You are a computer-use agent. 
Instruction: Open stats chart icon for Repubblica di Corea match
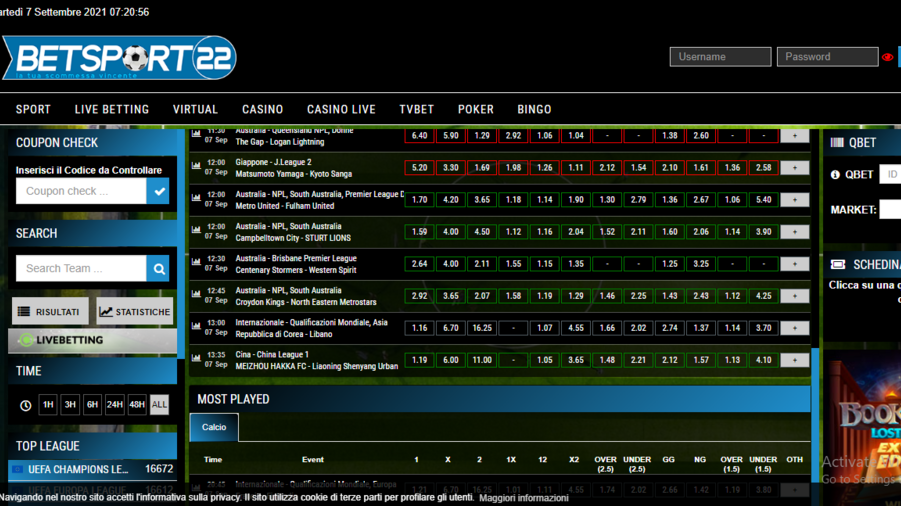pyautogui.click(x=196, y=328)
